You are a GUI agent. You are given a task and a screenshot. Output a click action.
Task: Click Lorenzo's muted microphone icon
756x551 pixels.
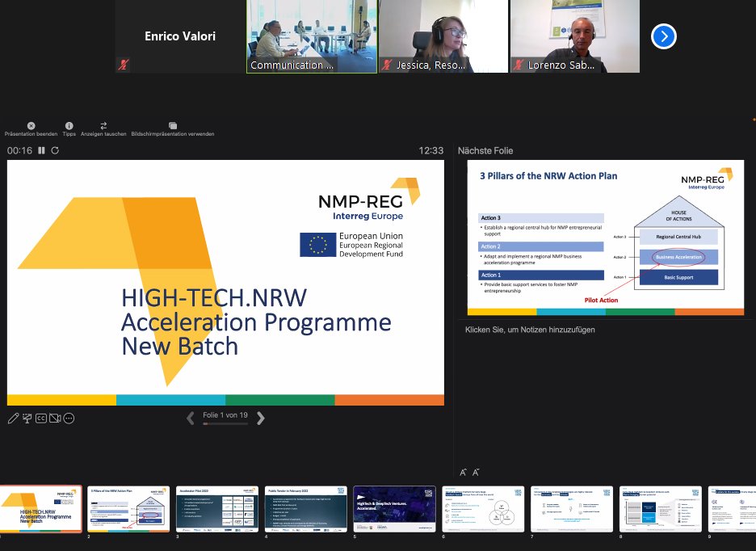pos(519,65)
